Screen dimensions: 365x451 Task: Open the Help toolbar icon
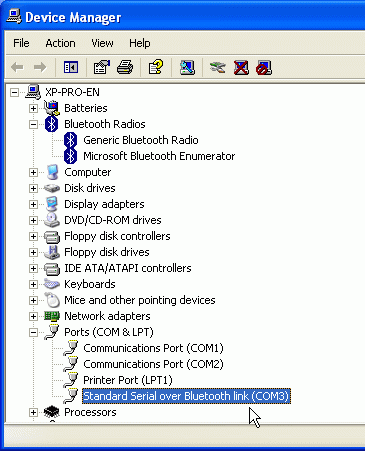point(156,67)
